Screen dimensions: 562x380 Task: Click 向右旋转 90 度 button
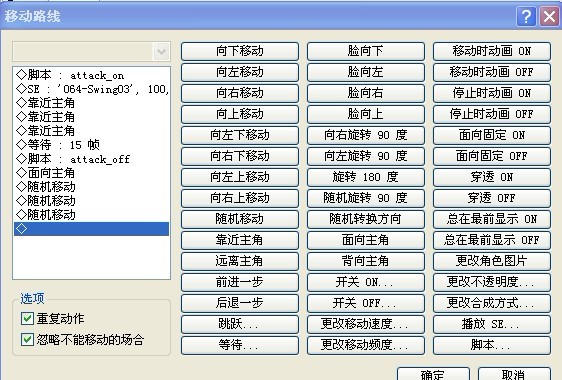pyautogui.click(x=366, y=135)
